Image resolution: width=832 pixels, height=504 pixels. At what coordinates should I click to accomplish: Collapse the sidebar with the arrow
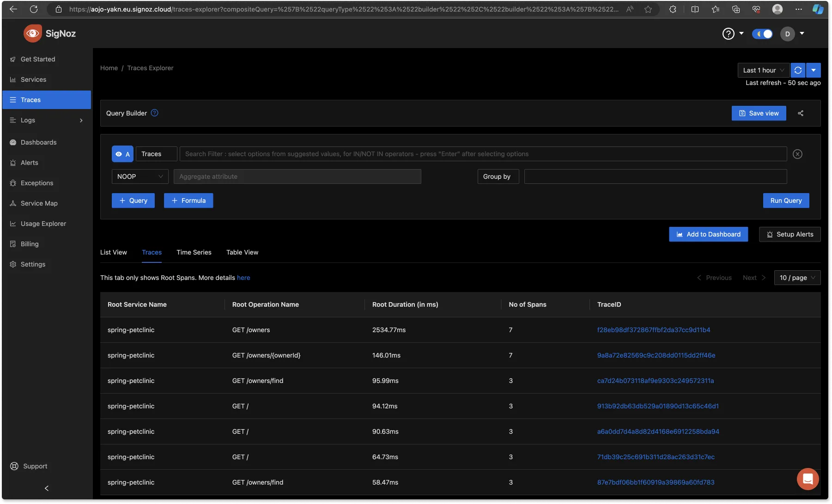click(x=46, y=488)
